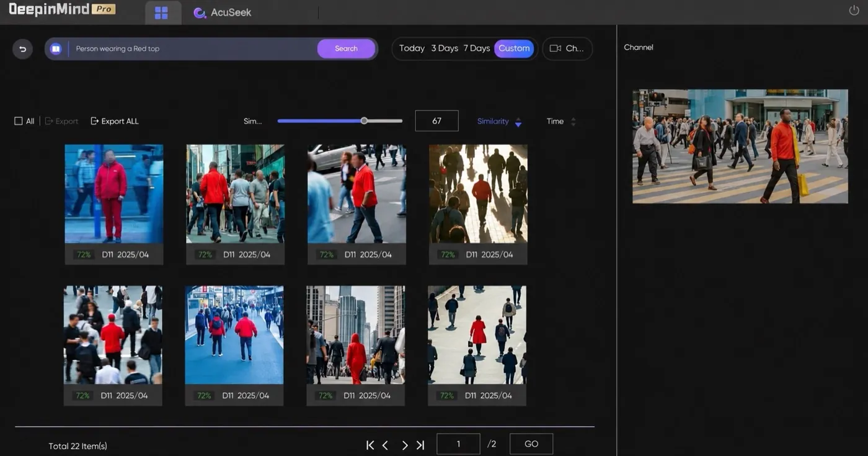Select the Today time range
Viewport: 868px width, 456px height.
[412, 48]
